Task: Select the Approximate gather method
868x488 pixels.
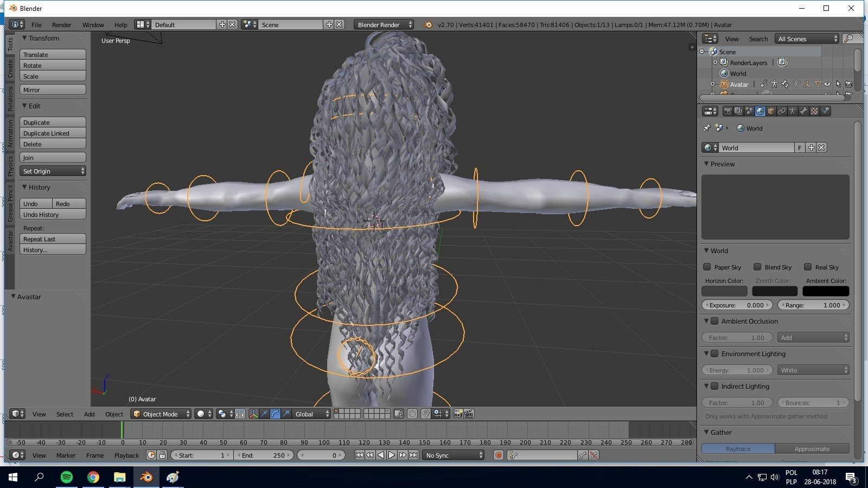Action: (x=812, y=448)
